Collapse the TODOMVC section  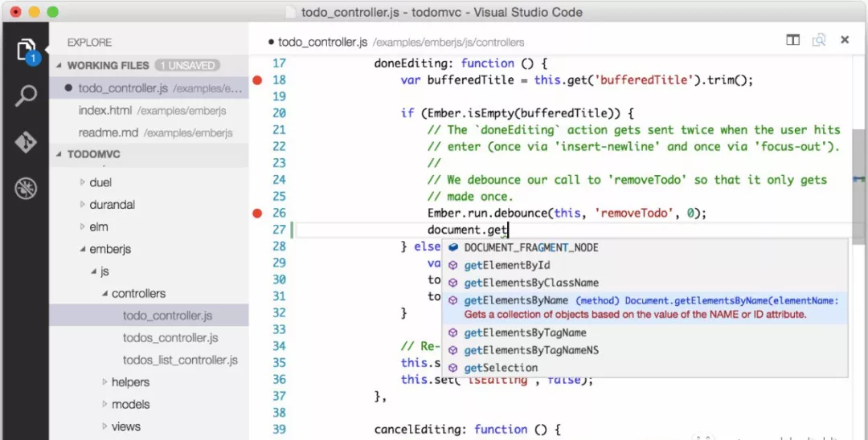[x=59, y=154]
